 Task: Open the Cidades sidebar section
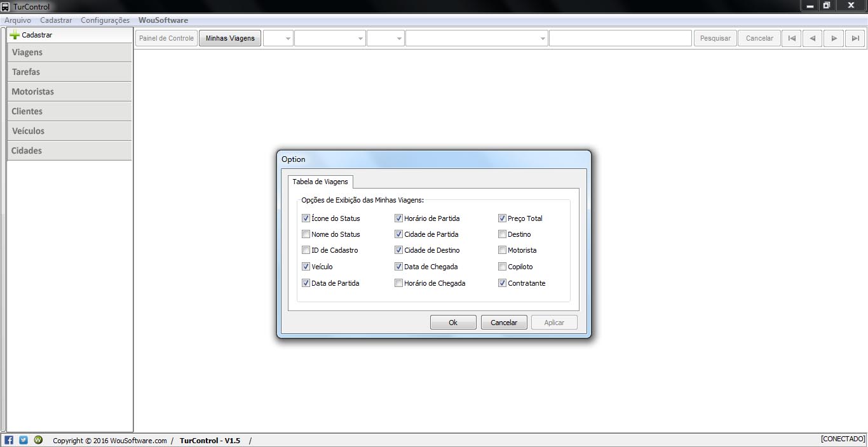point(69,150)
